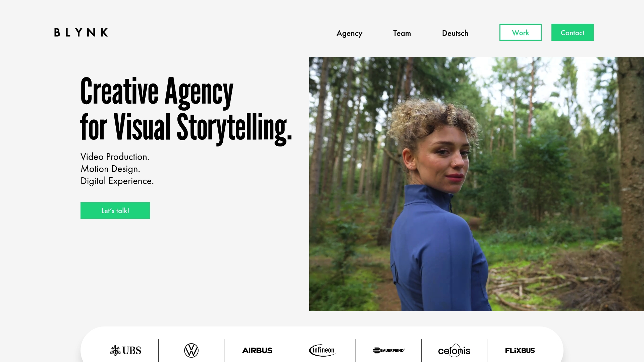Image resolution: width=644 pixels, height=362 pixels.
Task: Click the Video Production text
Action: tap(115, 157)
